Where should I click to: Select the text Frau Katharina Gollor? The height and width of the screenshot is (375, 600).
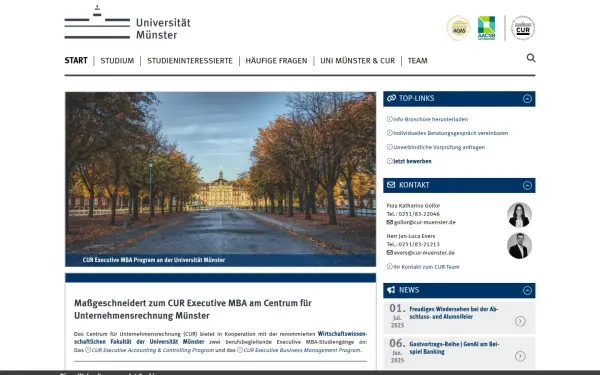click(x=413, y=205)
